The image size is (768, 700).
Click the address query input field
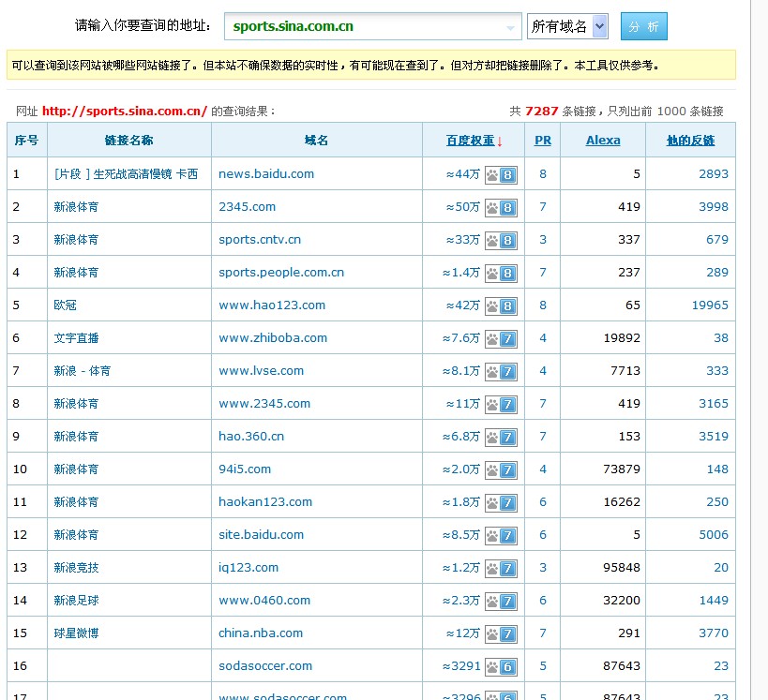tap(366, 26)
